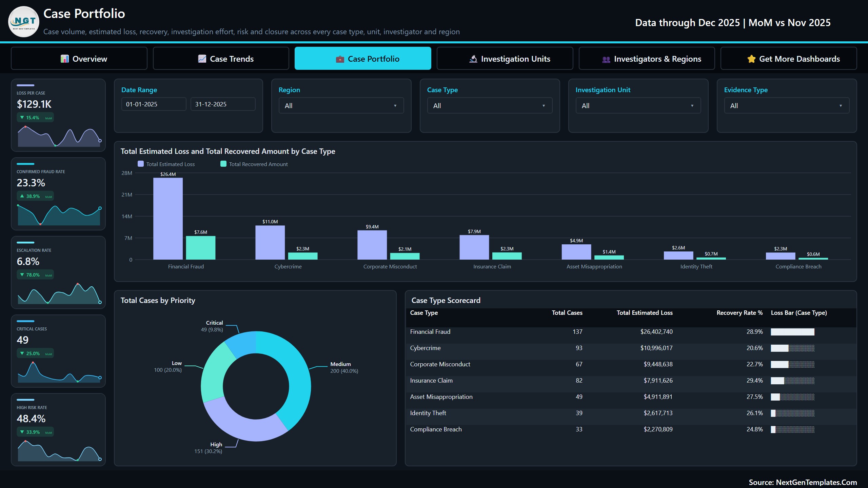Screen dimensions: 868x488
Task: Click the Case Trends line chart icon
Action: point(202,59)
